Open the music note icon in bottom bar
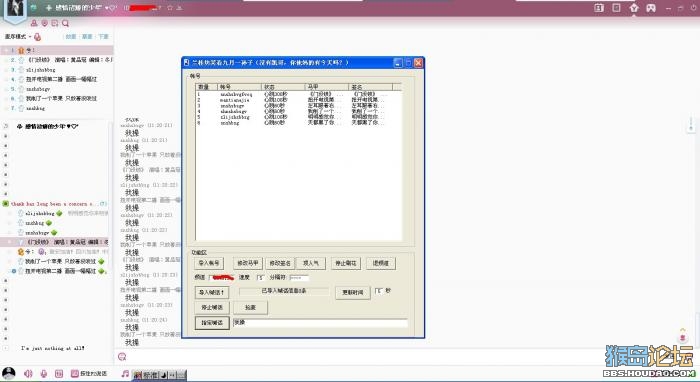Viewport: 700px width, 382px height. coord(125,374)
